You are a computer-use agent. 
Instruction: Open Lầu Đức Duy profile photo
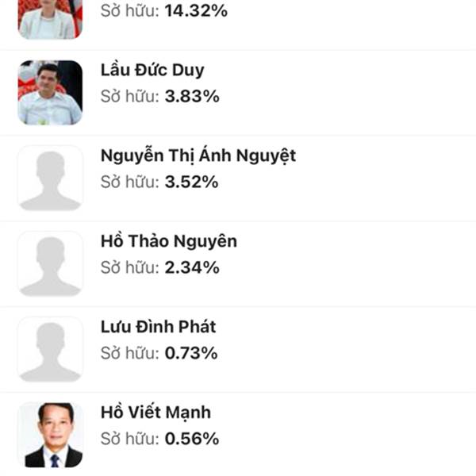tap(50, 93)
